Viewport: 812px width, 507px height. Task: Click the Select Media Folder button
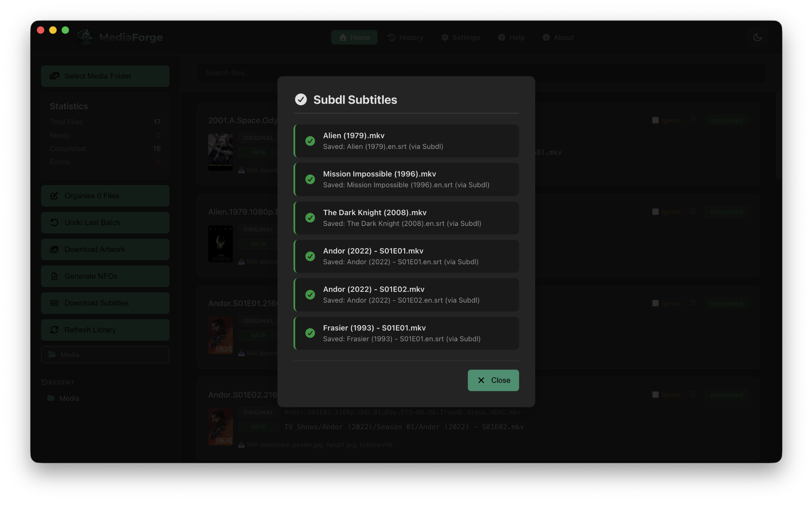coord(105,76)
